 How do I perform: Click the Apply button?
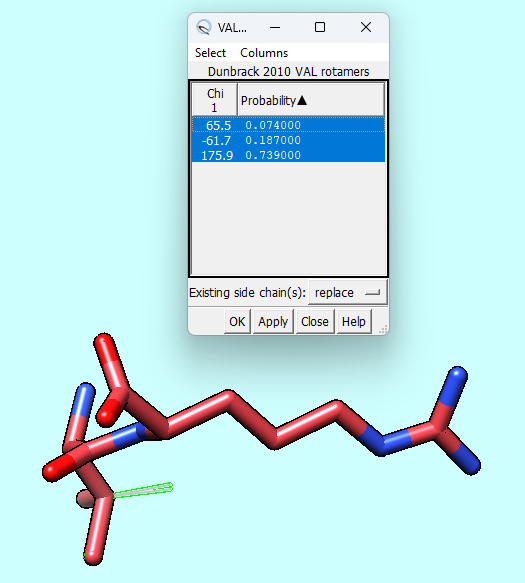coord(273,322)
